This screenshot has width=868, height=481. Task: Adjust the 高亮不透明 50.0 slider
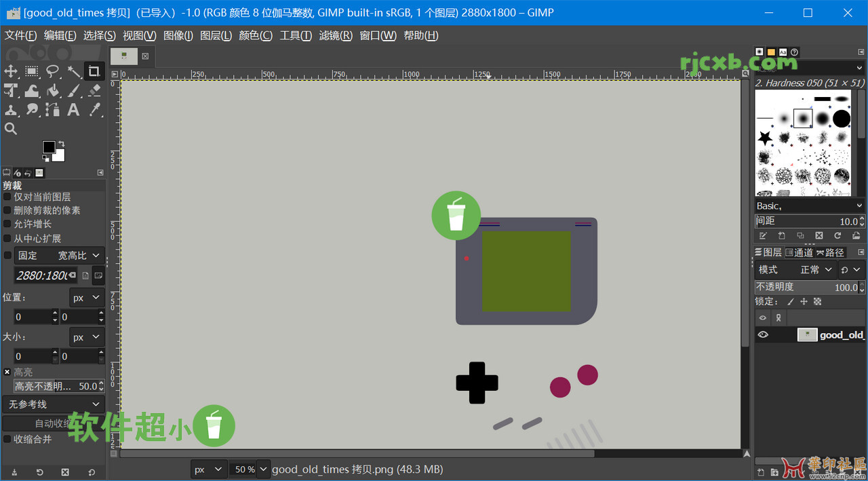click(x=60, y=386)
